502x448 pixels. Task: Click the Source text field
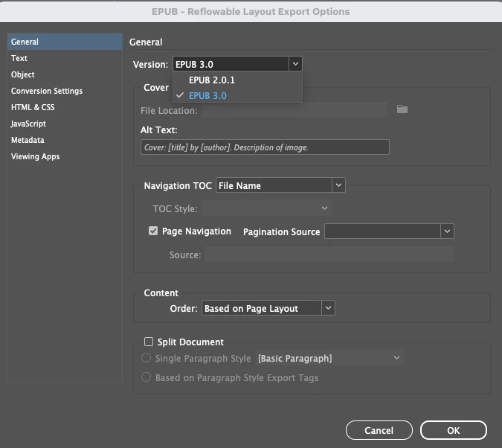pos(329,255)
